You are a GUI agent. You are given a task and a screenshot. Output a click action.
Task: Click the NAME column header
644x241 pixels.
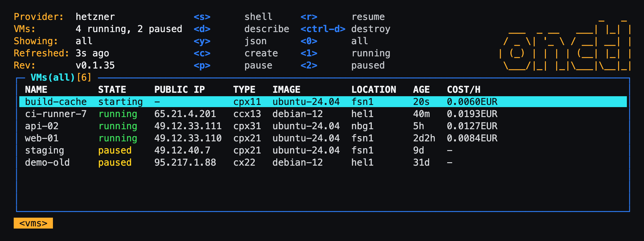36,90
